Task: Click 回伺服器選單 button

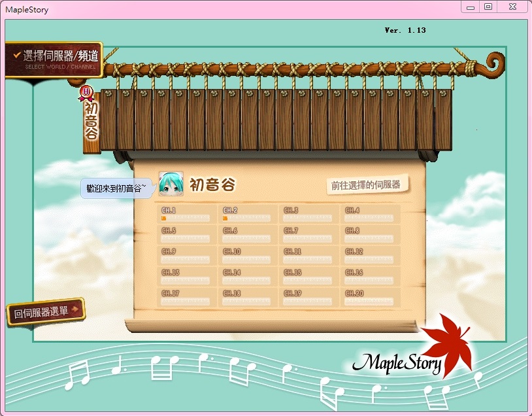Action: (46, 311)
